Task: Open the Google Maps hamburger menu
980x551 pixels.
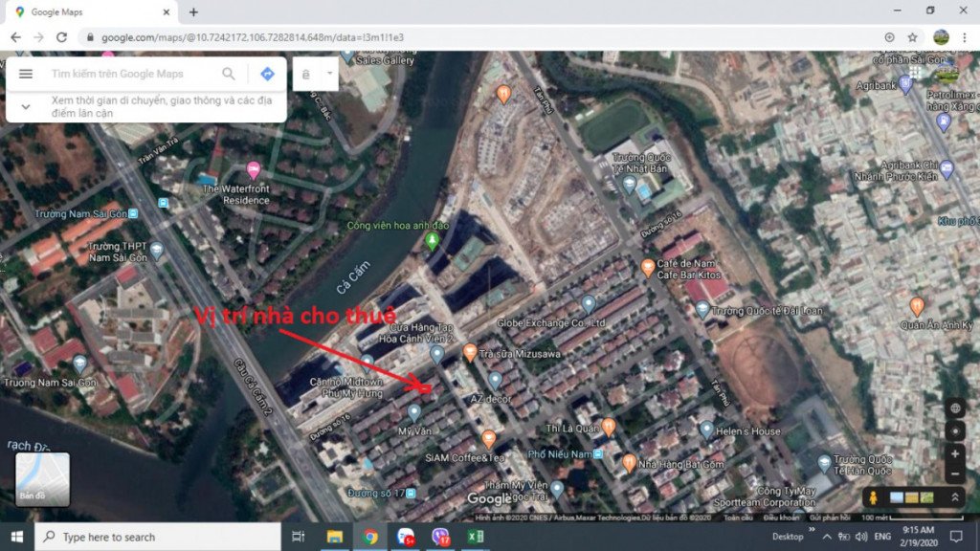Action: pos(26,74)
